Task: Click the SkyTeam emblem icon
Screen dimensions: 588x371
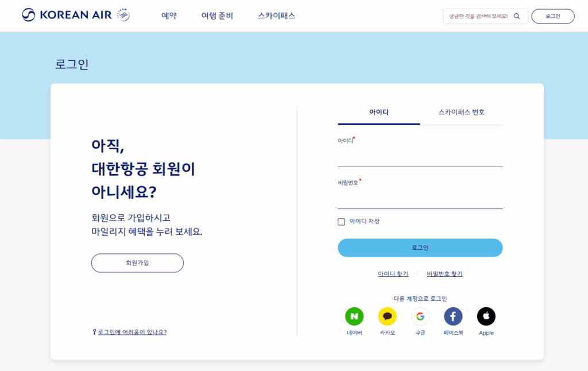Action: pyautogui.click(x=123, y=15)
